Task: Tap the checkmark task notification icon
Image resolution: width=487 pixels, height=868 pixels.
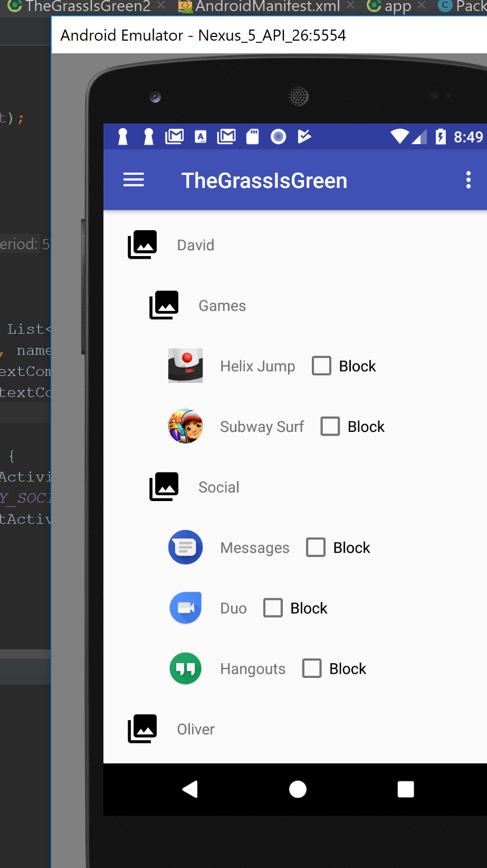Action: (304, 137)
